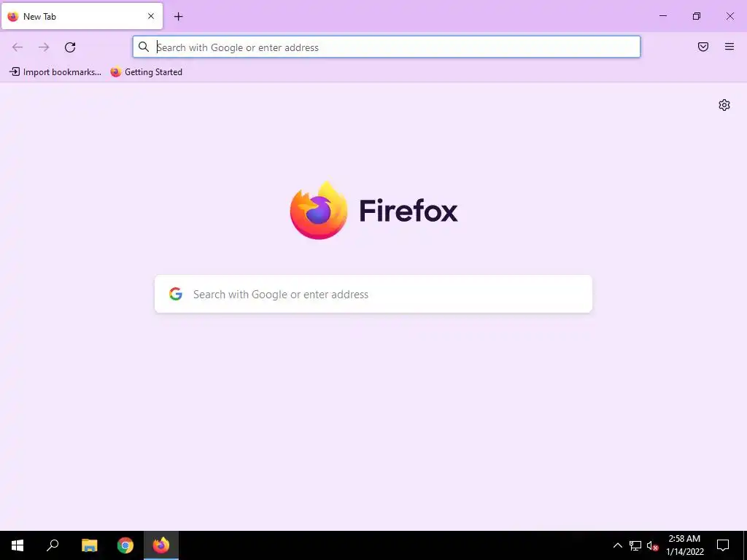Open Firefox application hamburger menu
The height and width of the screenshot is (560, 747).
pos(729,47)
